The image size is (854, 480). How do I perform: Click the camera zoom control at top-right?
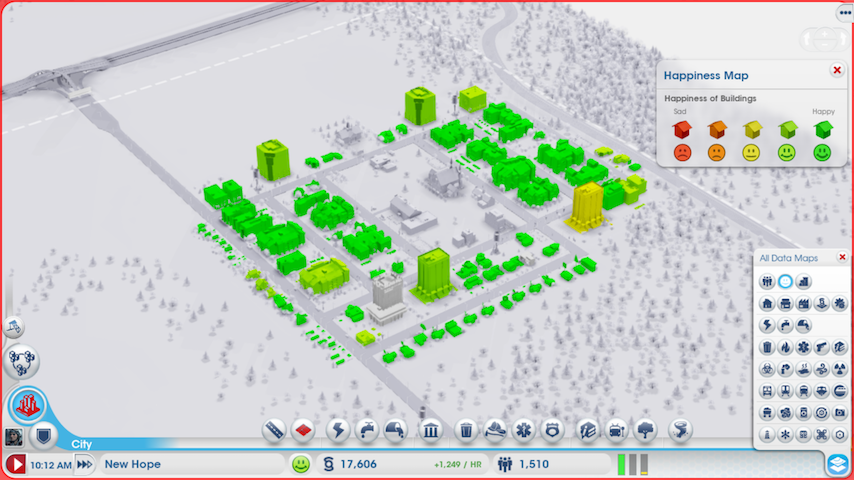825,38
